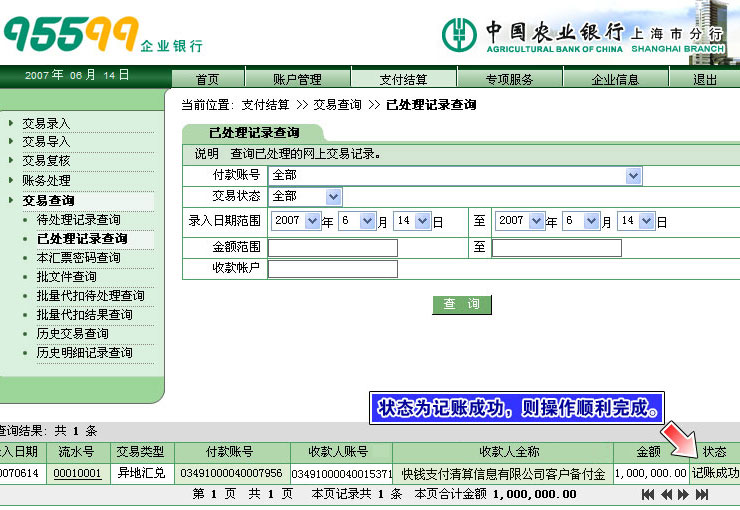Click payer account cell 03491000040007956
740x510 pixels.
(231, 473)
